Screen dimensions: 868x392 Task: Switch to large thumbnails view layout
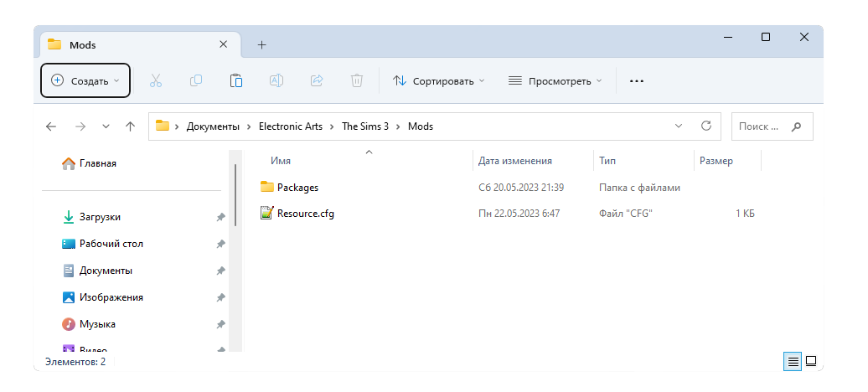[x=811, y=362]
